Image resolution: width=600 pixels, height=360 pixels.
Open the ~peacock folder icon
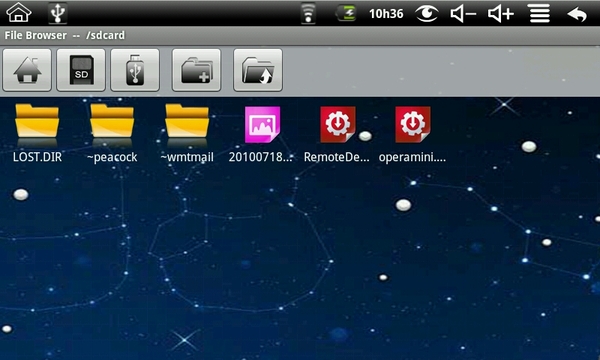[112, 122]
